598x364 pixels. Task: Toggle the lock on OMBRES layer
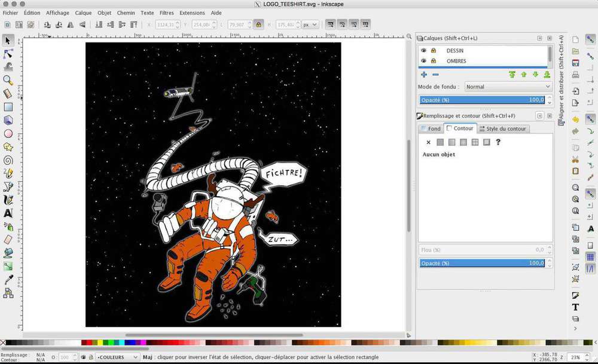click(x=434, y=60)
